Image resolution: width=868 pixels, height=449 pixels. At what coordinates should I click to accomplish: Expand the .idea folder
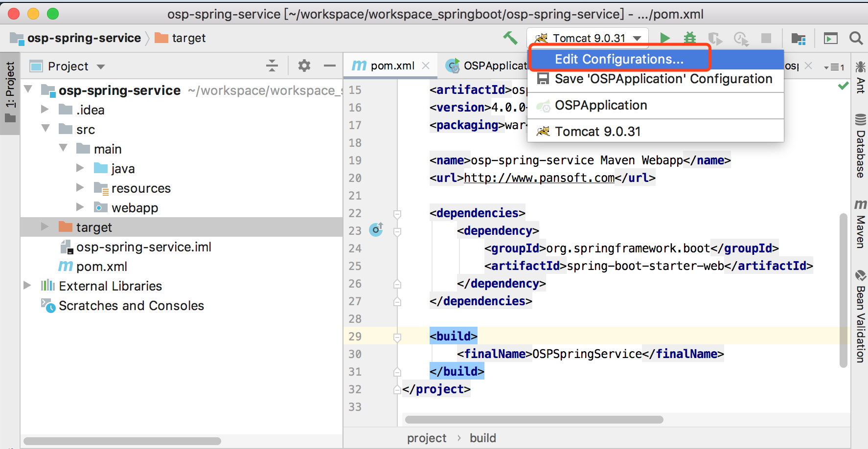(45, 109)
